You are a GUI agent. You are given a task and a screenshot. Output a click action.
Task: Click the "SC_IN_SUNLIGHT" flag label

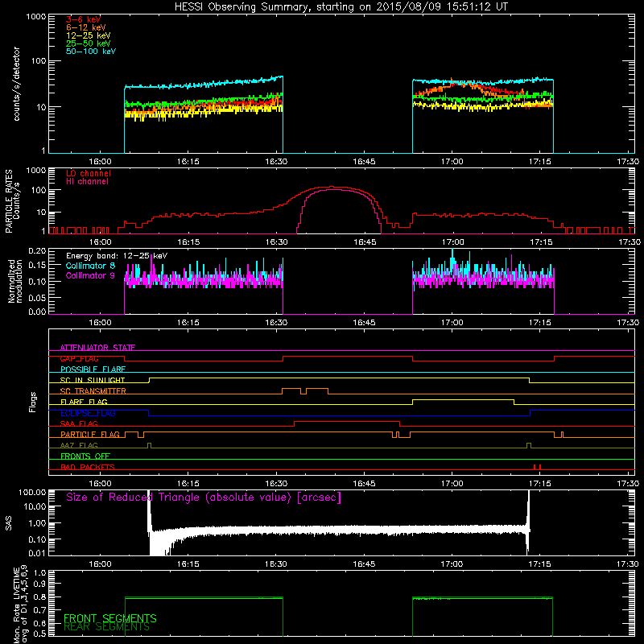pyautogui.click(x=93, y=380)
